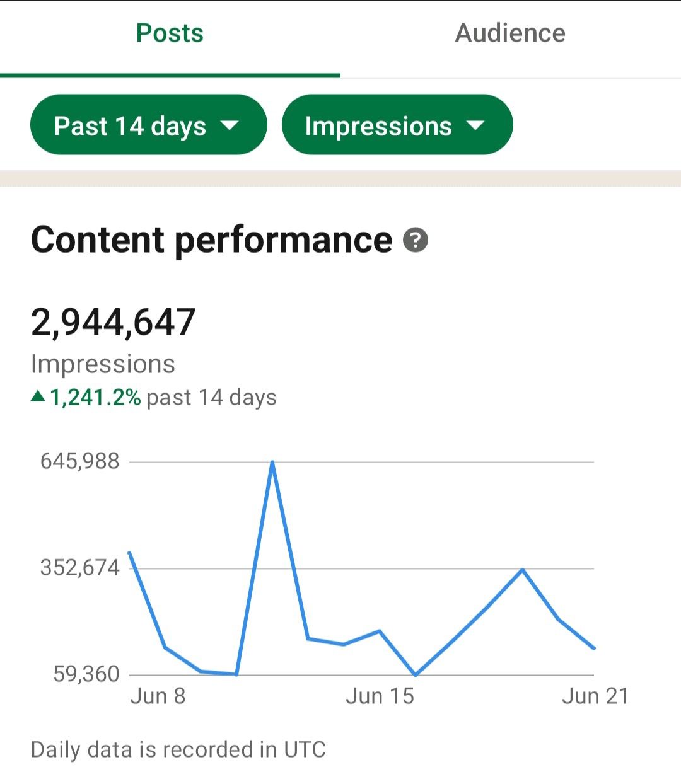681x784 pixels.
Task: Click the green upward triangle trend icon
Action: (38, 396)
